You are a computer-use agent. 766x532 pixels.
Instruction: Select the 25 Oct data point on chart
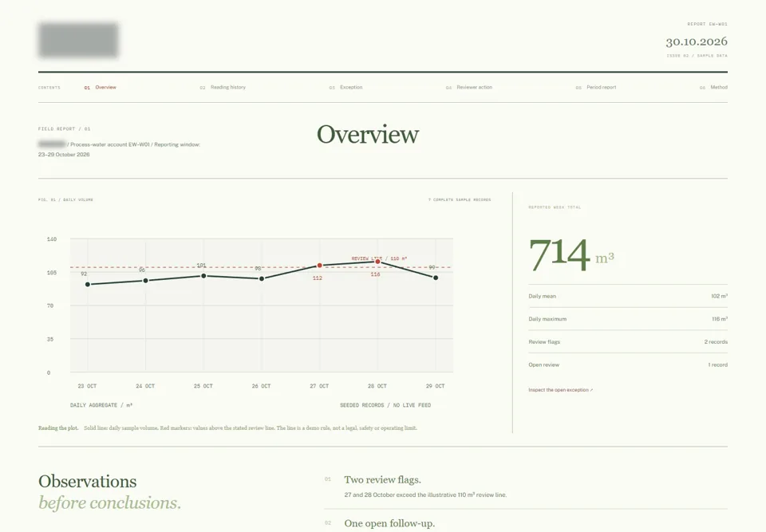coord(203,276)
